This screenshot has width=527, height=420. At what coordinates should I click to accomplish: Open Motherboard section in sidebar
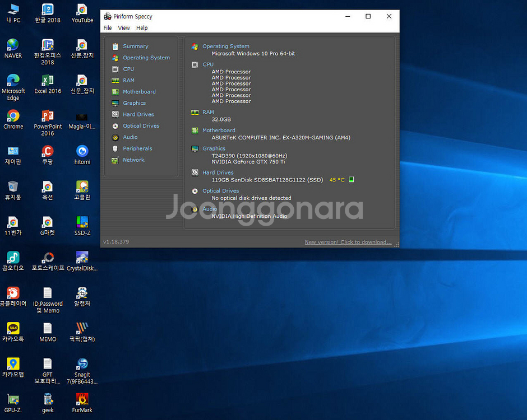(x=139, y=92)
